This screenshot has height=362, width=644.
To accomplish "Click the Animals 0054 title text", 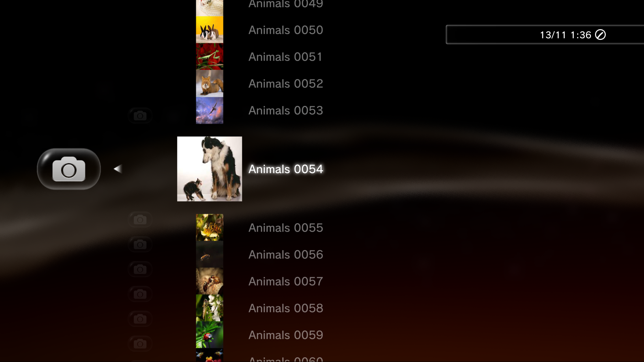I will click(x=286, y=169).
